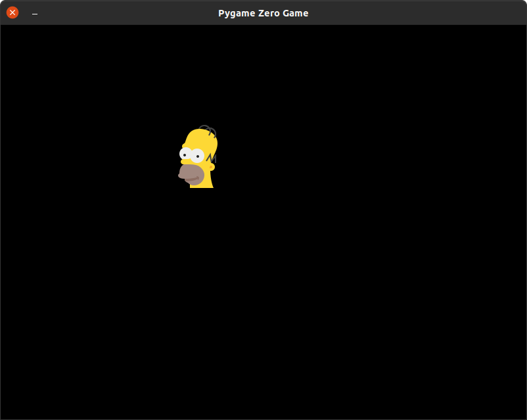Click the zigzag hair above Homer's ear

pos(211,158)
